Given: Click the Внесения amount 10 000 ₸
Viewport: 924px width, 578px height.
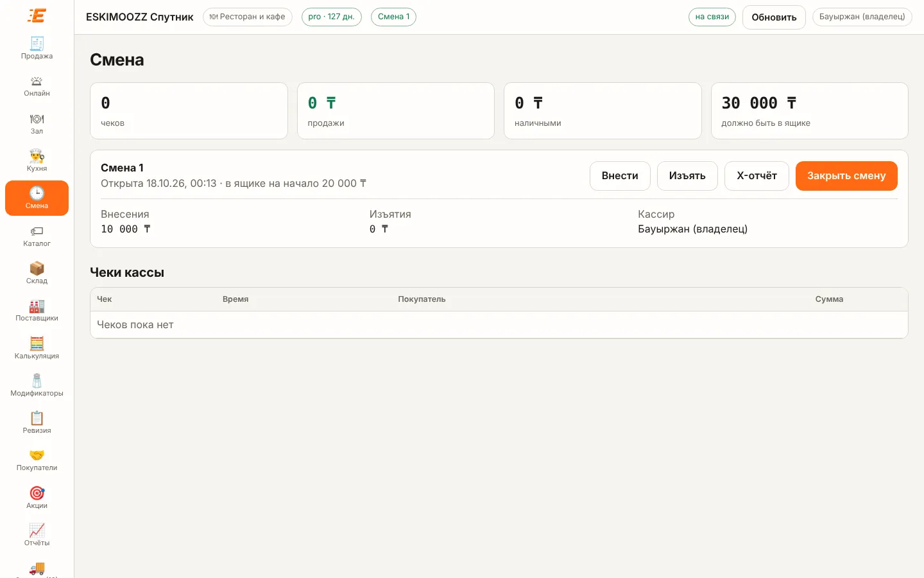Looking at the screenshot, I should tap(126, 229).
